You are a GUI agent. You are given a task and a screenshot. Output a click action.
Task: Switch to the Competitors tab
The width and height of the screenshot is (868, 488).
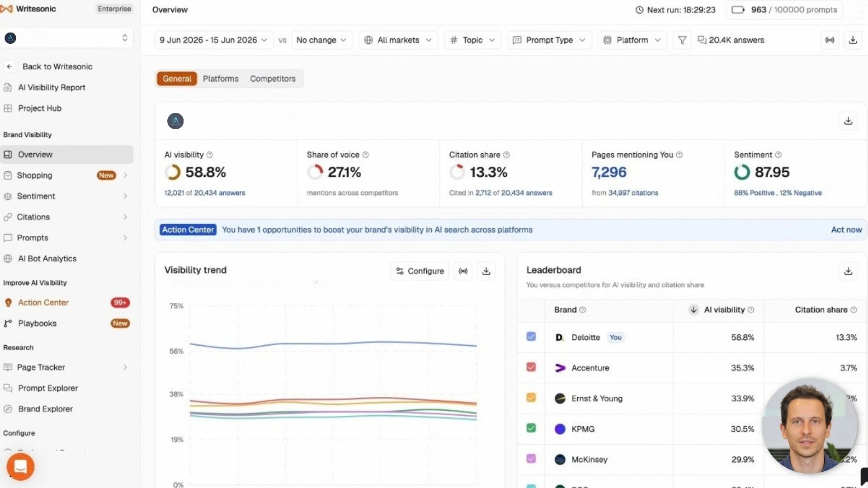click(273, 79)
